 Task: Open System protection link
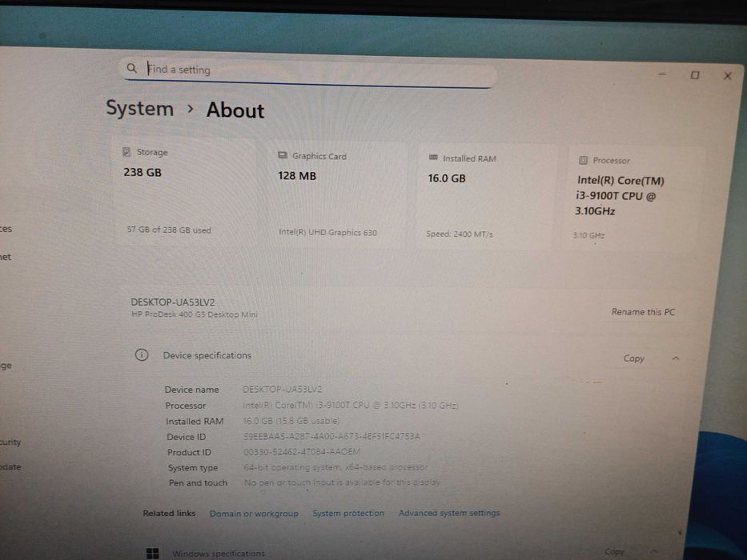point(348,513)
